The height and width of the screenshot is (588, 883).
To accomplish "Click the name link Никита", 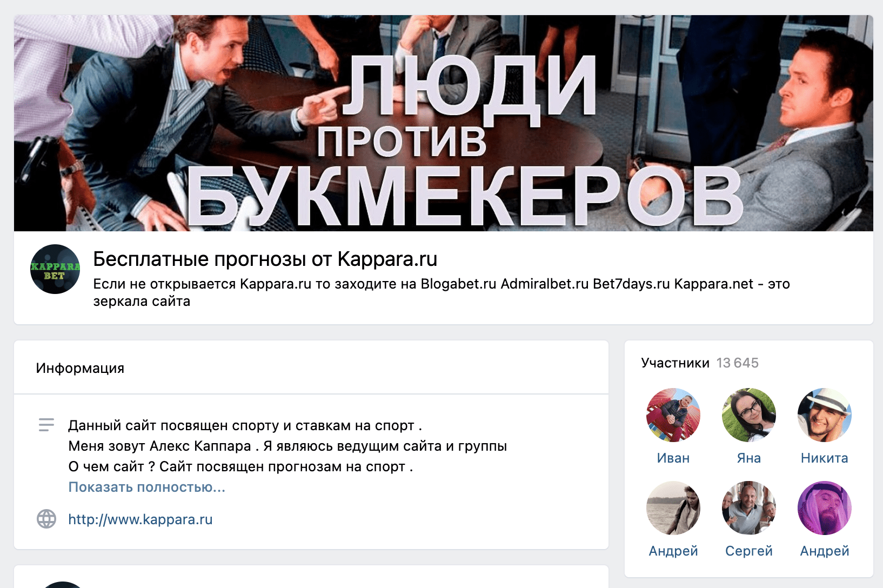I will click(x=825, y=458).
